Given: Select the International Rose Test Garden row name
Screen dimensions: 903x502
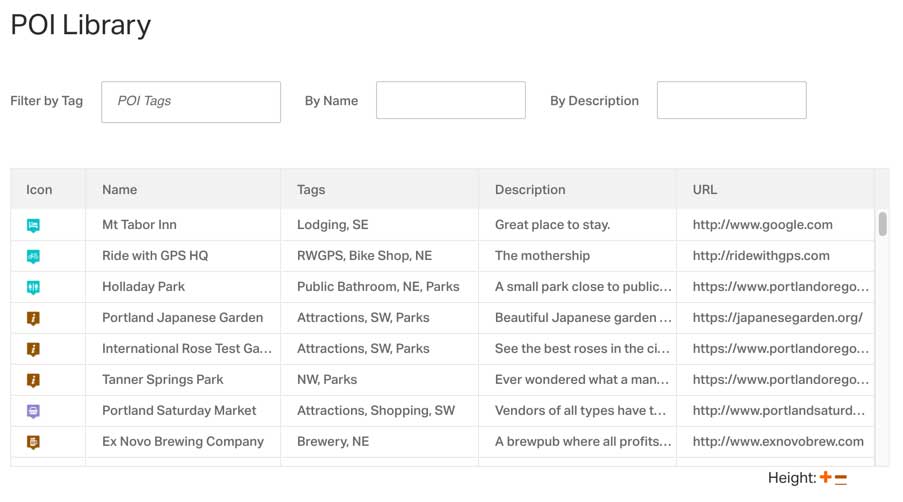Looking at the screenshot, I should point(187,349).
